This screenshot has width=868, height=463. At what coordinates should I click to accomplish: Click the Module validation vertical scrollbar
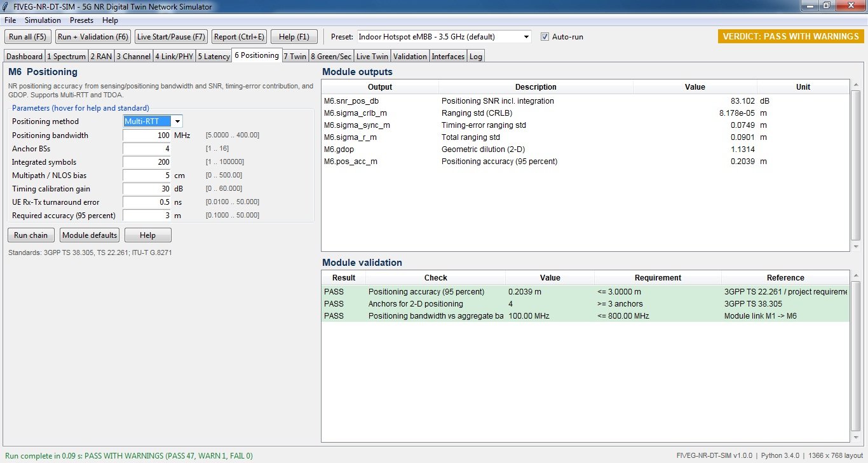click(x=856, y=357)
